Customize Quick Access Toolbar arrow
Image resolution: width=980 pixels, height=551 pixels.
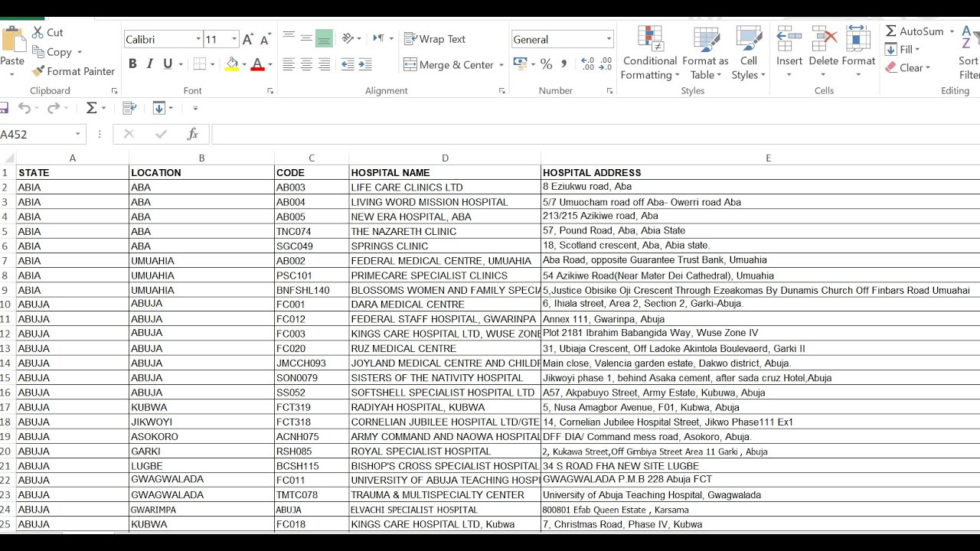tap(195, 109)
